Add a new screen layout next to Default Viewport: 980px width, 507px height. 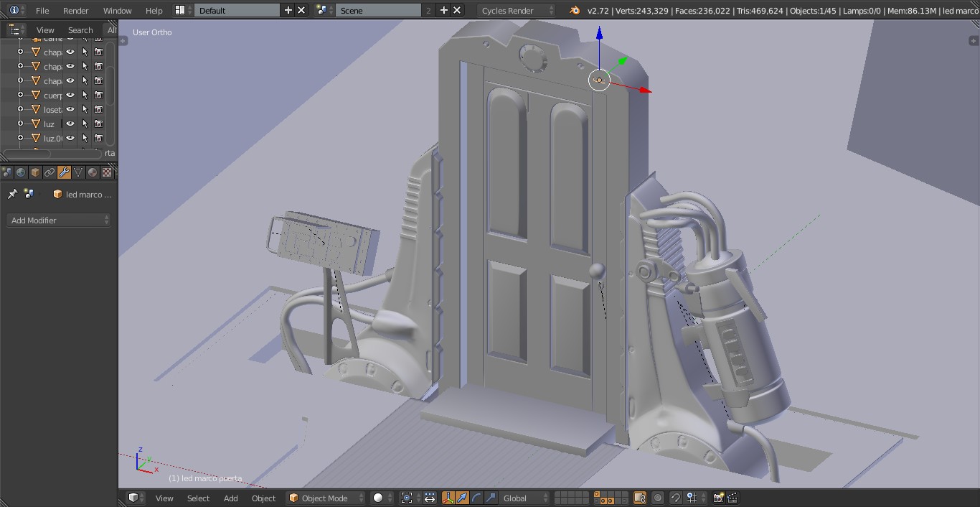pyautogui.click(x=288, y=10)
